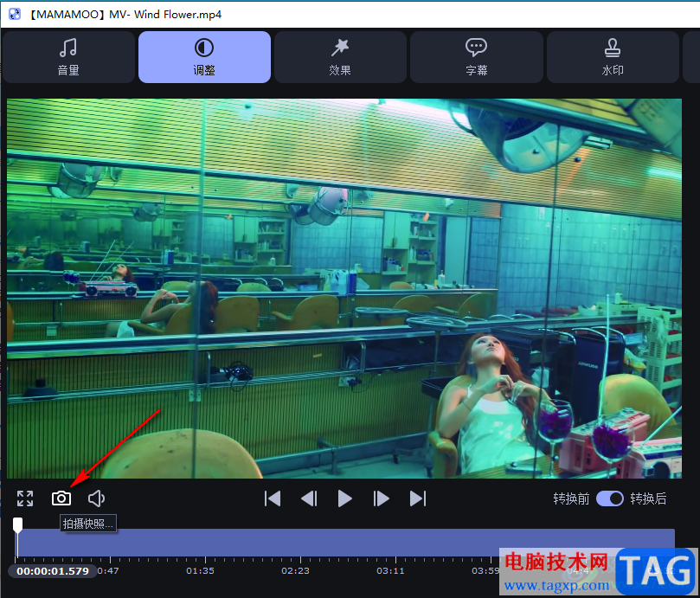Take a snapshot with the camera icon
This screenshot has width=700, height=598.
[x=61, y=498]
